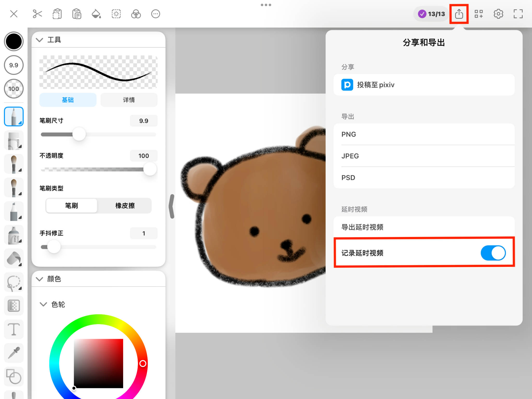Viewport: 532px width, 399px height.
Task: Open the settings gear icon
Action: point(498,14)
